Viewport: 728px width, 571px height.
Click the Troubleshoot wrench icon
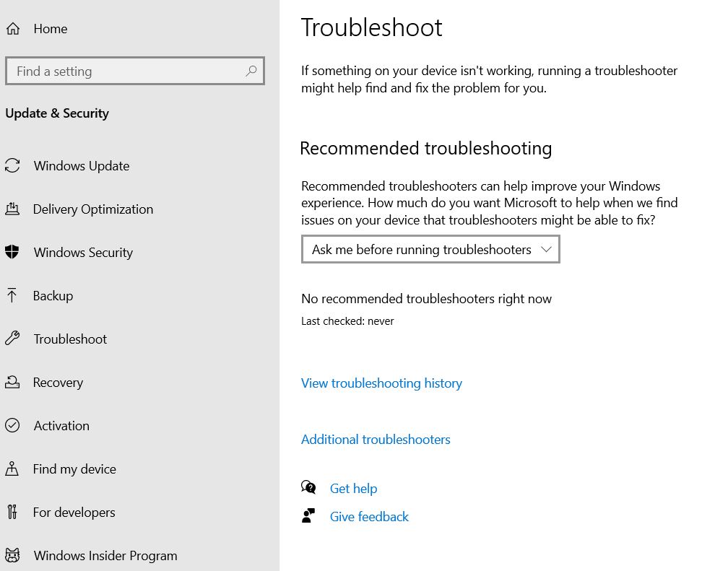[x=12, y=339]
